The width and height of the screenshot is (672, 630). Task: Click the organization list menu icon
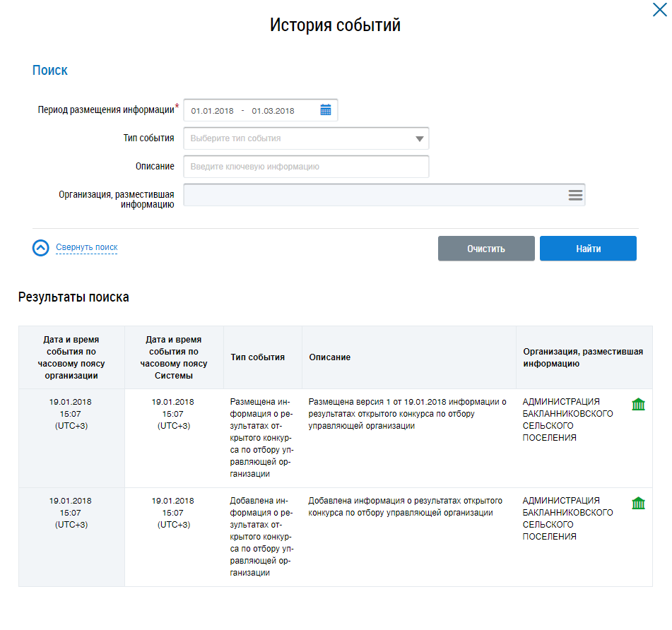575,195
